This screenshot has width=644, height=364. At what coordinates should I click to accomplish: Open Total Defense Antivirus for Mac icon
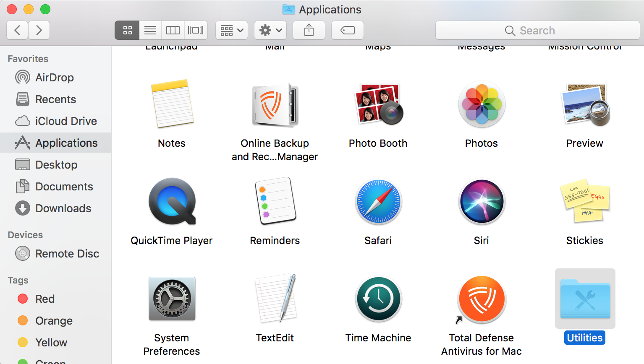482,299
